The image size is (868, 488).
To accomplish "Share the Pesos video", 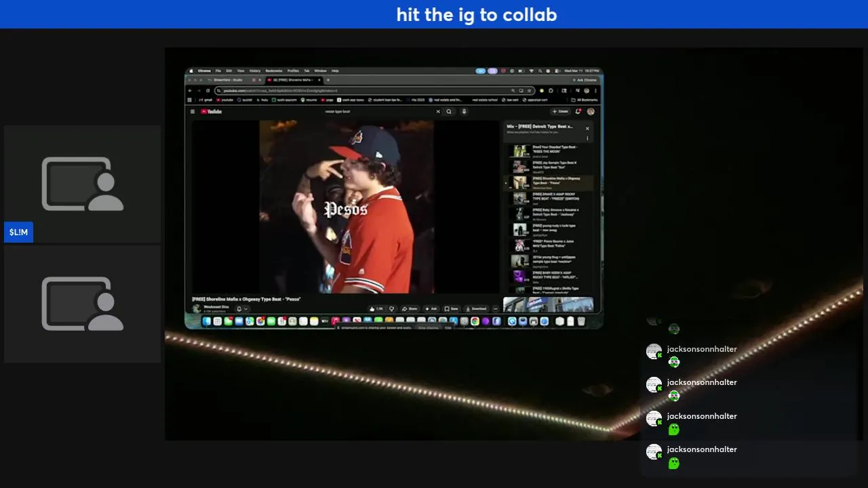I will 410,308.
